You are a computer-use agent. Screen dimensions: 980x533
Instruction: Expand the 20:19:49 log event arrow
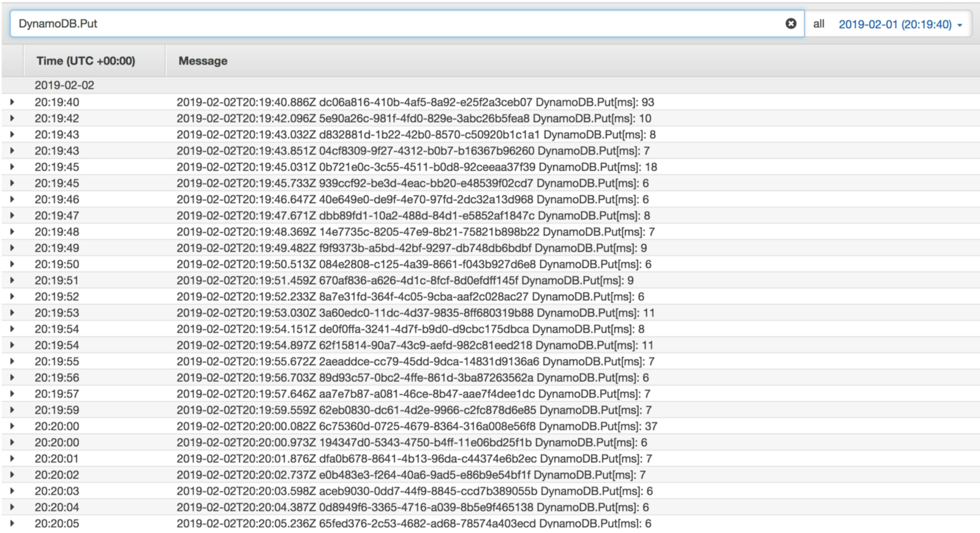tap(12, 248)
